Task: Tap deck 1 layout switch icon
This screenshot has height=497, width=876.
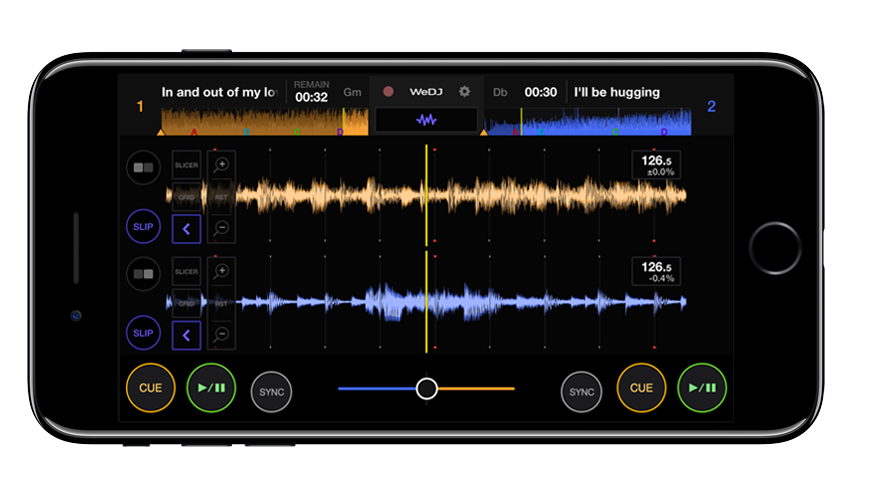Action: [144, 168]
